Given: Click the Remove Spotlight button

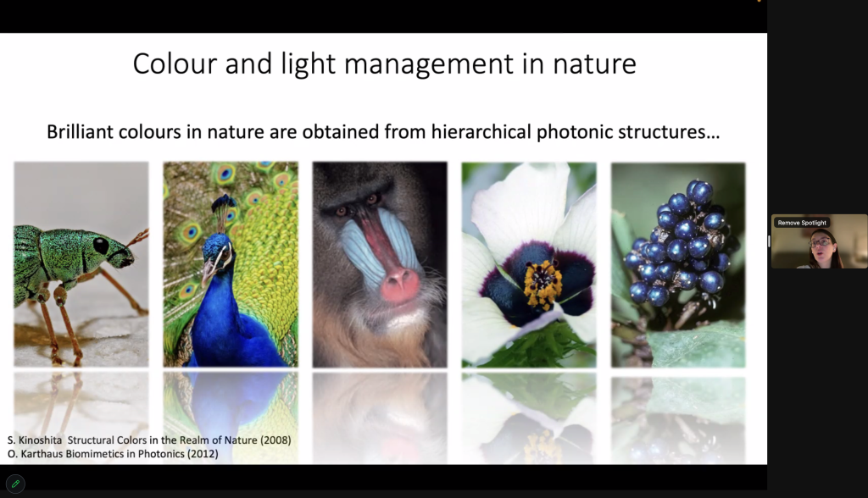Looking at the screenshot, I should (x=801, y=223).
